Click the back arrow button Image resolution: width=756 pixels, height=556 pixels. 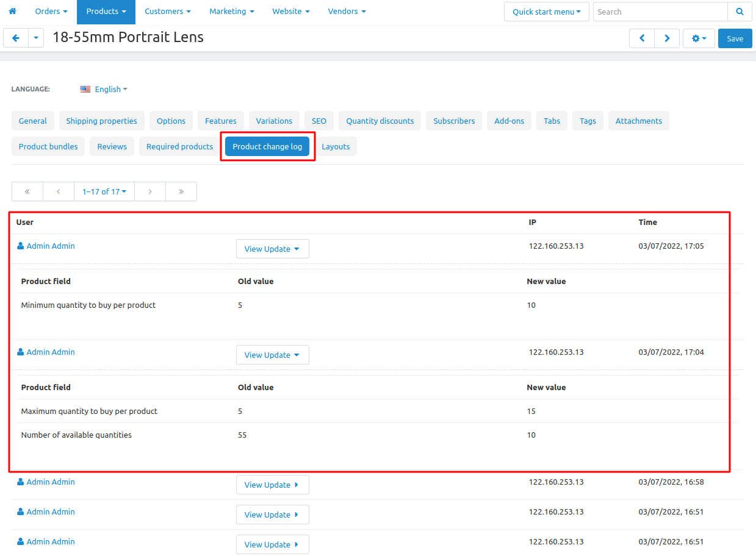[x=16, y=38]
